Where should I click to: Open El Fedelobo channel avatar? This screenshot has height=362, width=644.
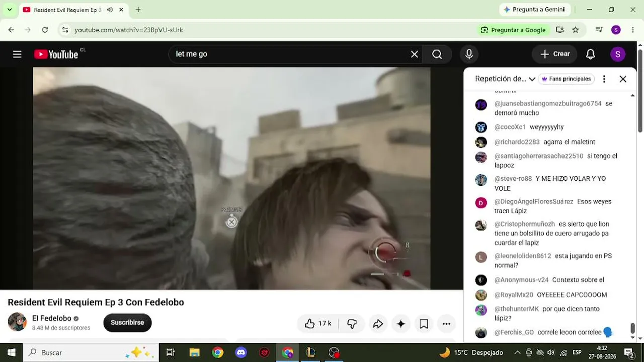pyautogui.click(x=17, y=322)
